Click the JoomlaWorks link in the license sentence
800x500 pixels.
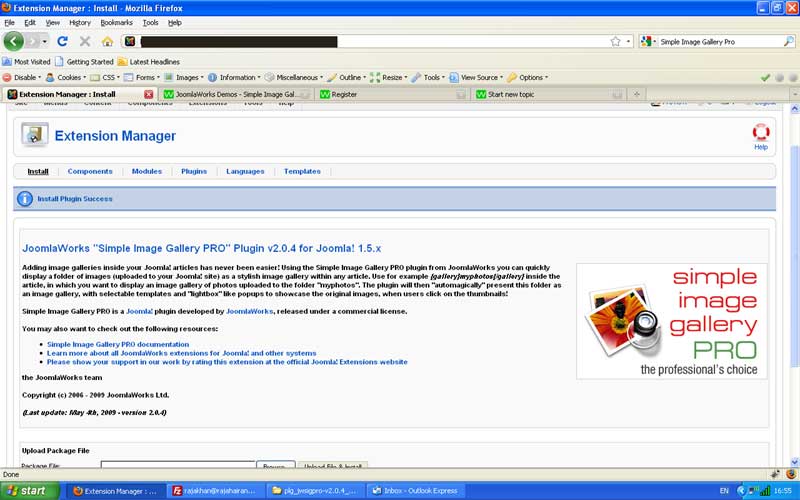249,311
